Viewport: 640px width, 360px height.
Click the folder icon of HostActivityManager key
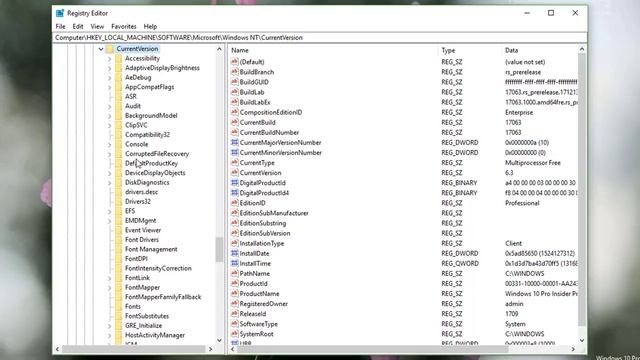click(118, 335)
